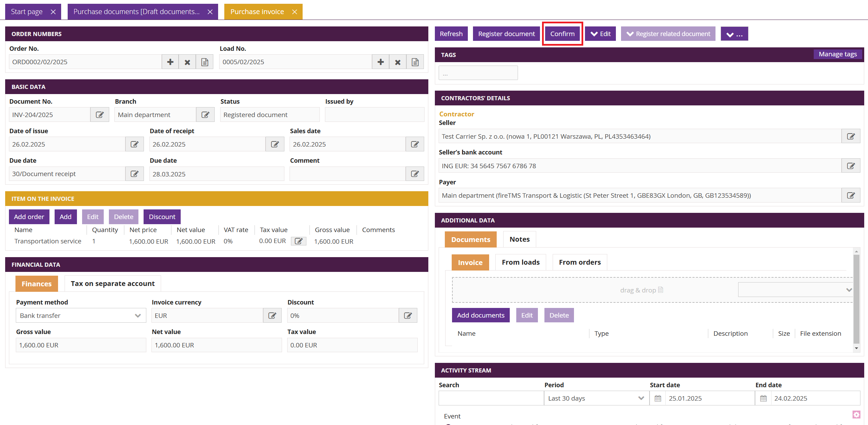Click Activity Stream settings gear icon
Viewport: 868px width, 425px height.
click(856, 415)
